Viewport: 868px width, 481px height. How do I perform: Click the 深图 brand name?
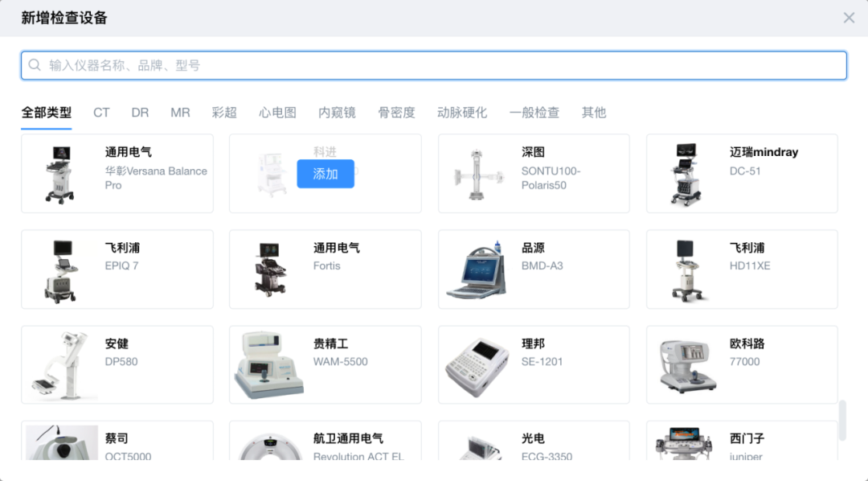pos(533,152)
